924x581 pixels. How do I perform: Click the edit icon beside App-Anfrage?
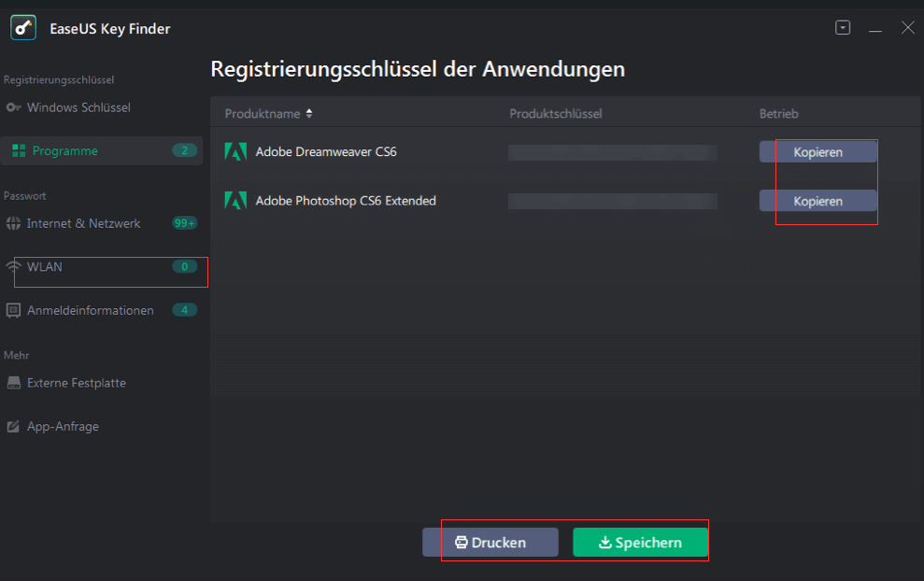[x=13, y=426]
